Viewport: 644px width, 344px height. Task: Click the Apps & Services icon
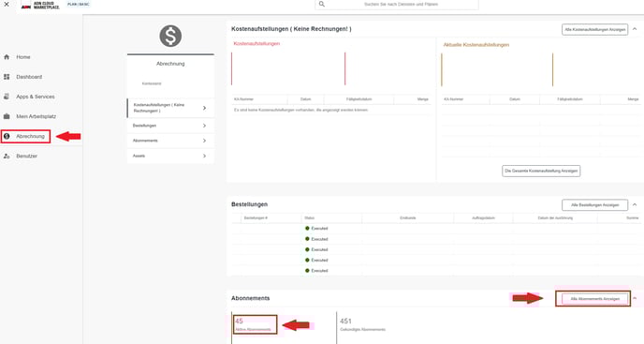7,97
